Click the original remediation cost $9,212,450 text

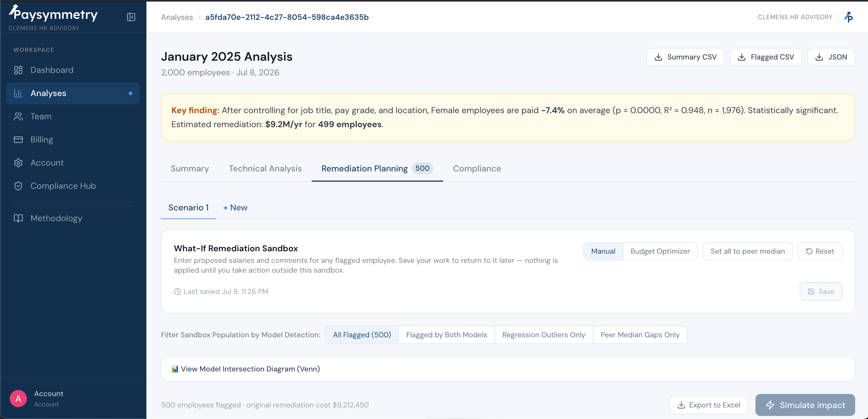(x=307, y=405)
